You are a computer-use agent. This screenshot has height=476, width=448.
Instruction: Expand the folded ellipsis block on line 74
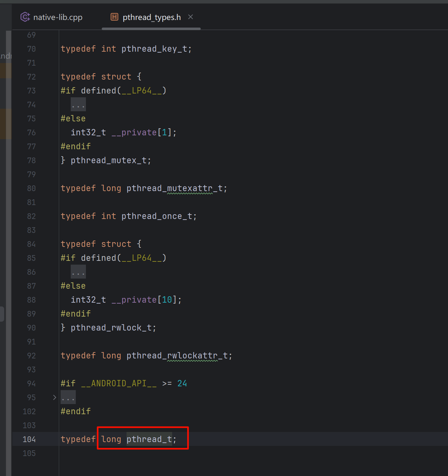(78, 105)
